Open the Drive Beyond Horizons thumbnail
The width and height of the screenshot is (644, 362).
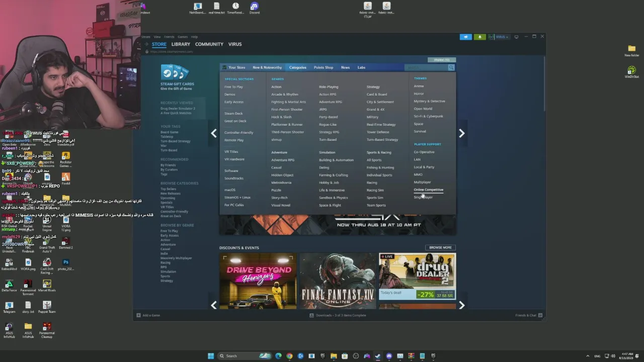(x=258, y=281)
